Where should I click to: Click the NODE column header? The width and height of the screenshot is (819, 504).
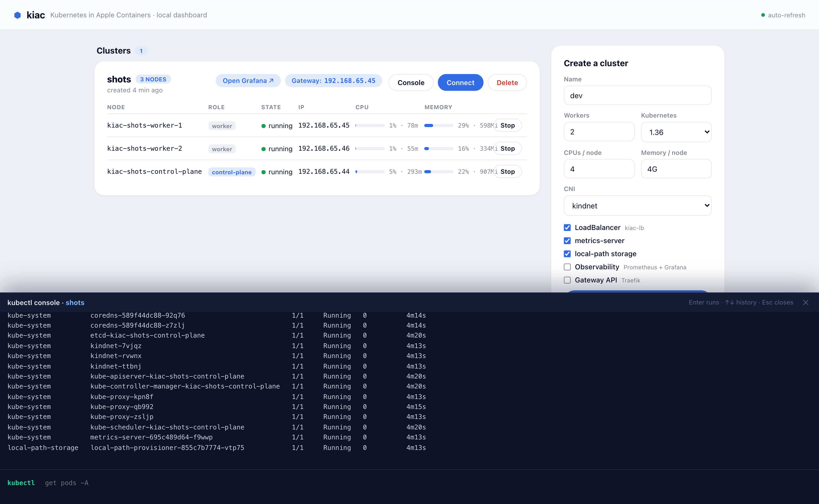pyautogui.click(x=116, y=107)
